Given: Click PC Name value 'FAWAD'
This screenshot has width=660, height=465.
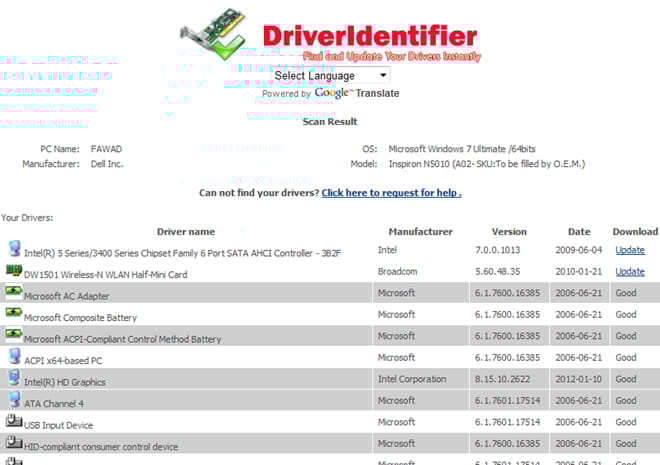Looking at the screenshot, I should point(106,149).
